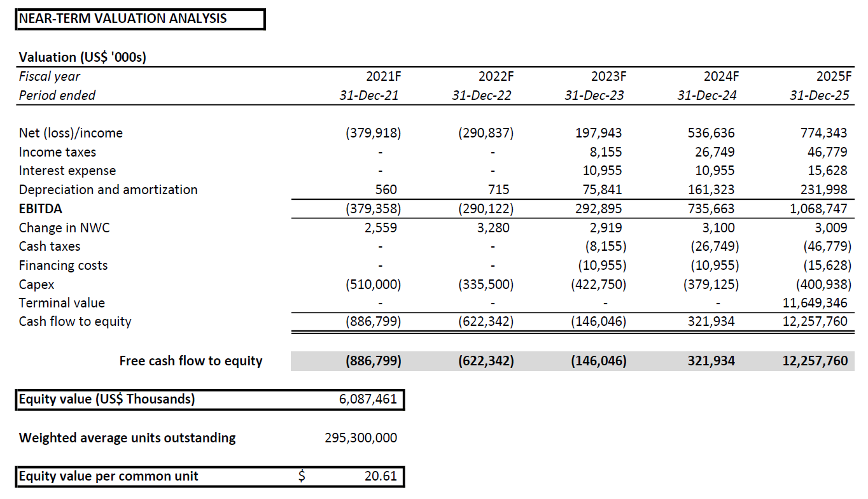Select depreciation value 75,841
This screenshot has height=499, width=868.
click(602, 190)
